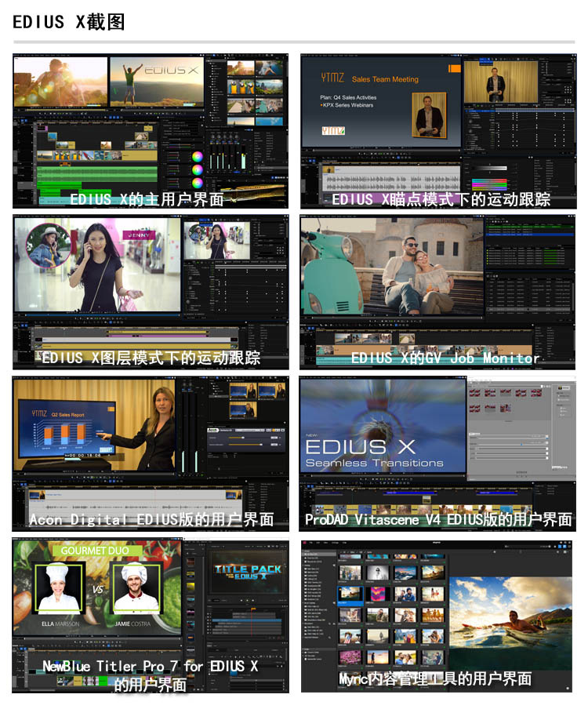Click the 'EDIUS X截图' section heading
588x709 pixels.
pyautogui.click(x=69, y=22)
